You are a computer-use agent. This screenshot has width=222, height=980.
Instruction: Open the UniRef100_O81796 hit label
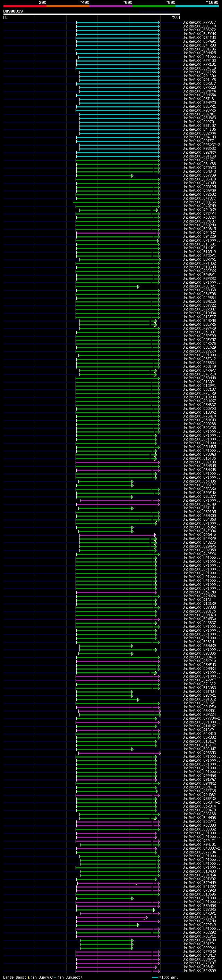click(199, 49)
